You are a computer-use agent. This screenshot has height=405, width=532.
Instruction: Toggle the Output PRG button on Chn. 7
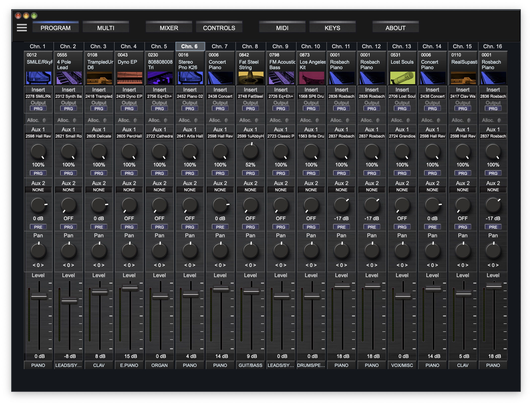tap(220, 109)
